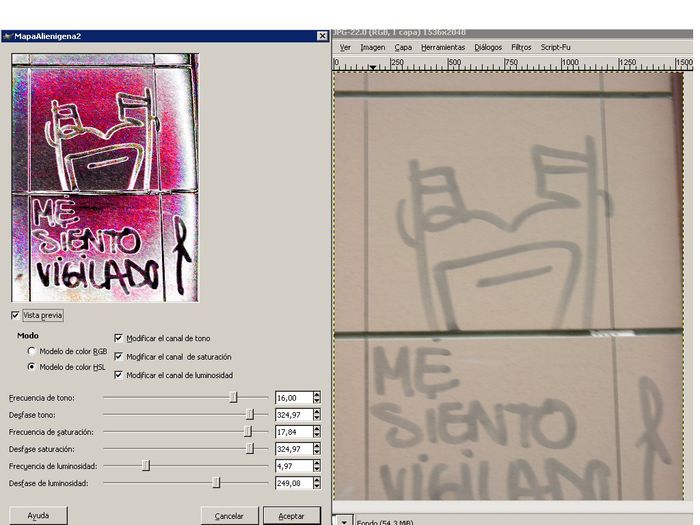The width and height of the screenshot is (700, 525).
Task: Click the Desfase saturación slider handle
Action: 250,448
